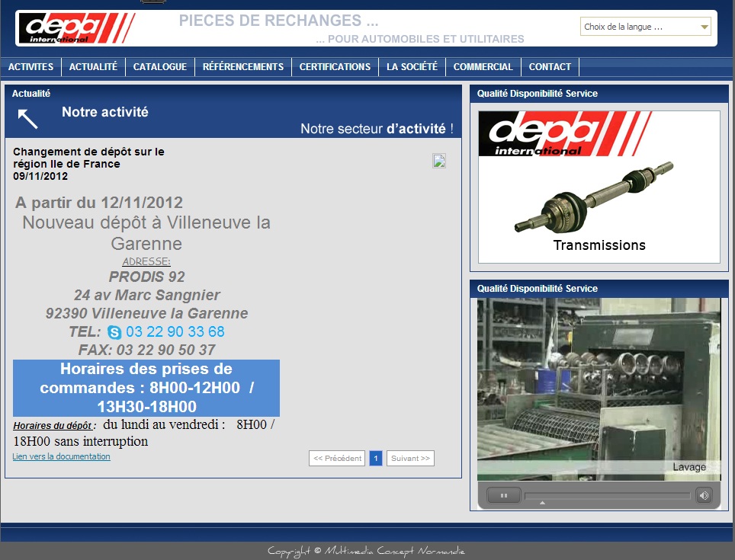Pause the video with the pause button
Viewport: 735px width, 560px height.
[x=504, y=495]
